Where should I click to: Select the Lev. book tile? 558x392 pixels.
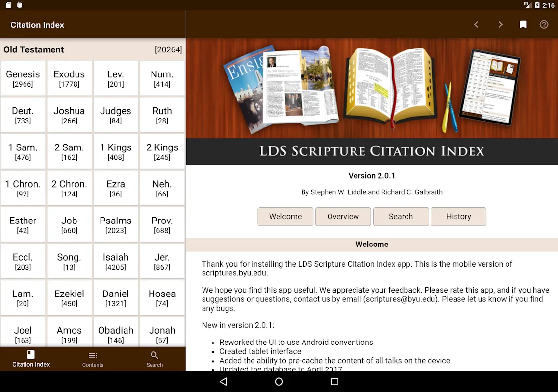point(116,78)
